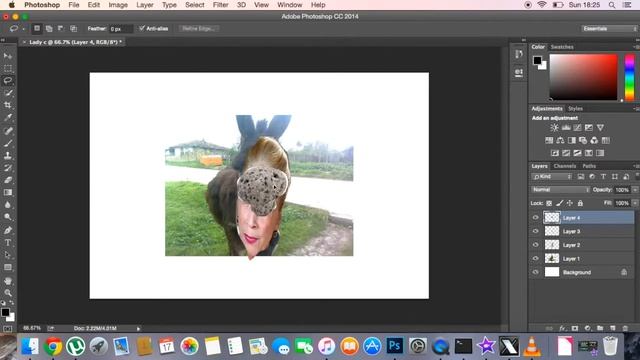Hide Layer 1 with its eye icon
The image size is (640, 360).
[536, 258]
